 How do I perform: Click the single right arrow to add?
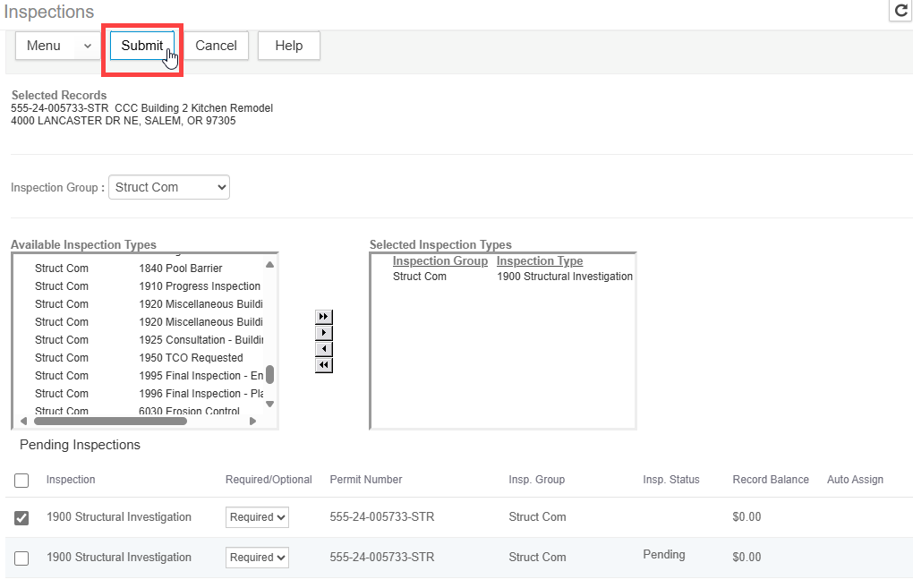323,333
